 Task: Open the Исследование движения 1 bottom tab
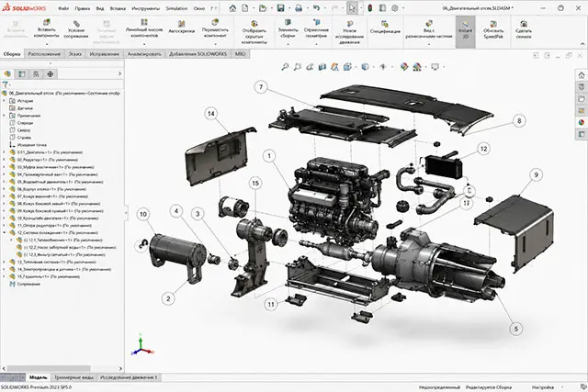pyautogui.click(x=129, y=377)
